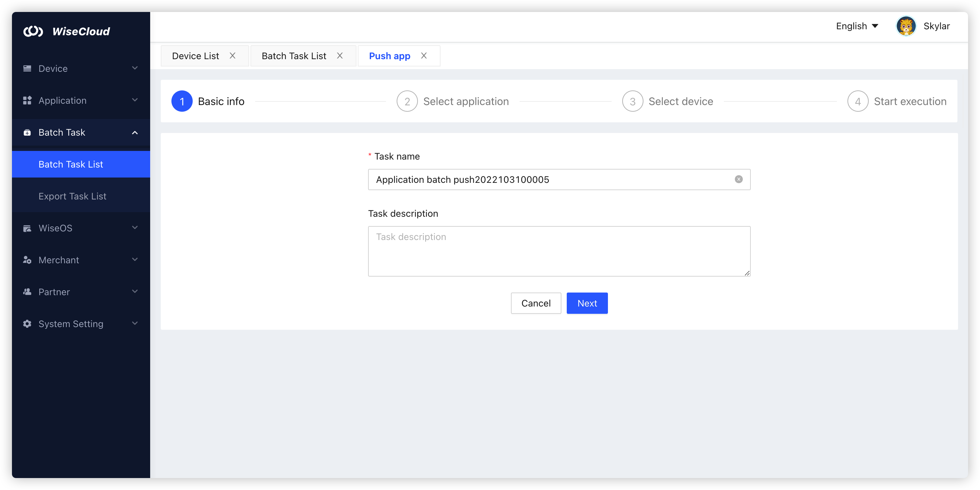Click the Merchant sidebar icon
This screenshot has height=490, width=980.
27,260
